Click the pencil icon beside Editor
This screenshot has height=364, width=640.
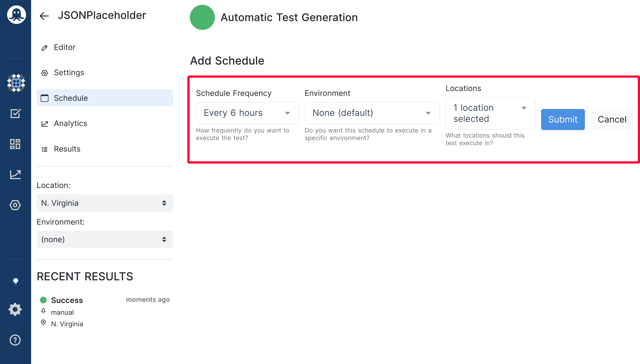coord(44,48)
